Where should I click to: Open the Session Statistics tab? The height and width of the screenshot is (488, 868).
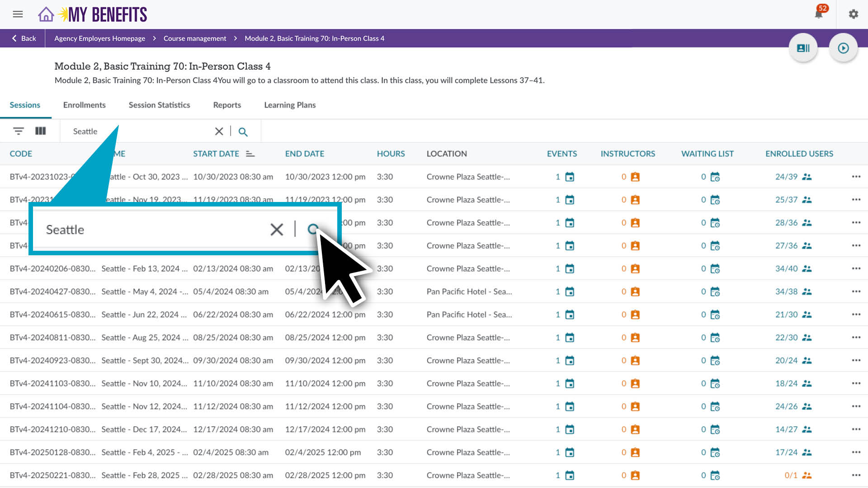click(x=159, y=105)
